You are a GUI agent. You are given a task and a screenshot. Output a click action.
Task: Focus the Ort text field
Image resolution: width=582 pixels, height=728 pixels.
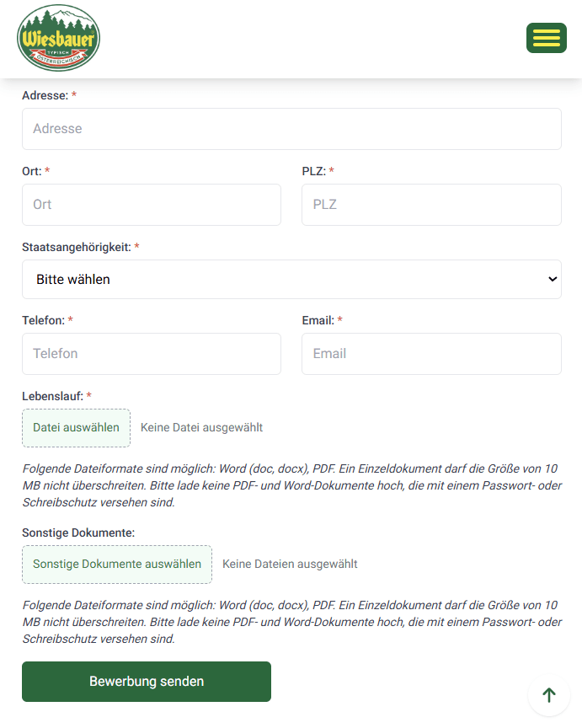pyautogui.click(x=152, y=204)
